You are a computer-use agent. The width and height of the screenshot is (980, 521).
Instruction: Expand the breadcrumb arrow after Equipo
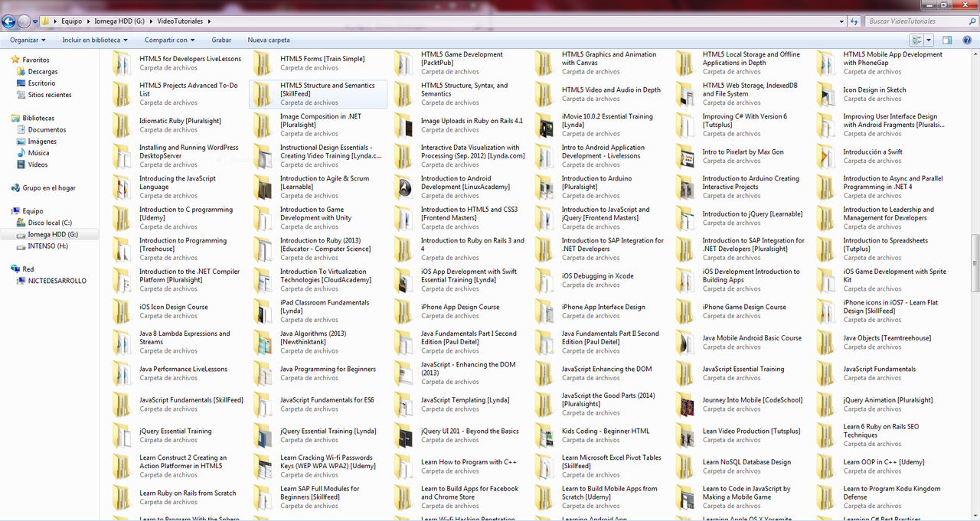(x=87, y=21)
